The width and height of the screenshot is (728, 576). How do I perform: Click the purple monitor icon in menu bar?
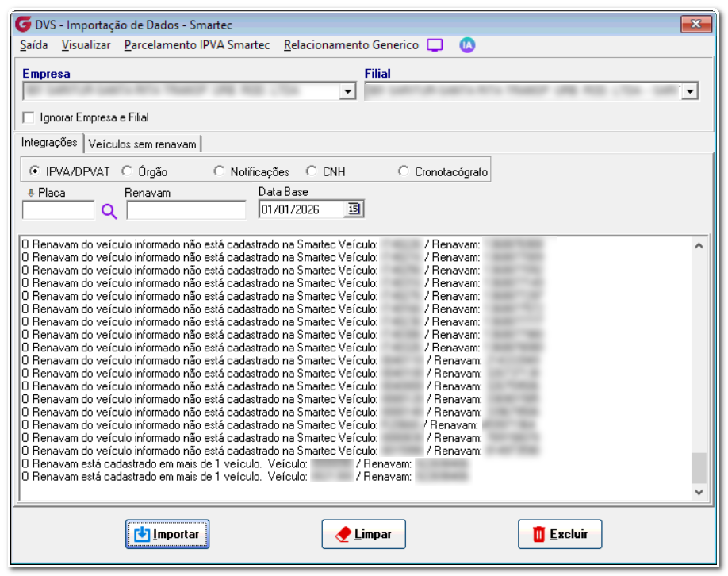[435, 45]
